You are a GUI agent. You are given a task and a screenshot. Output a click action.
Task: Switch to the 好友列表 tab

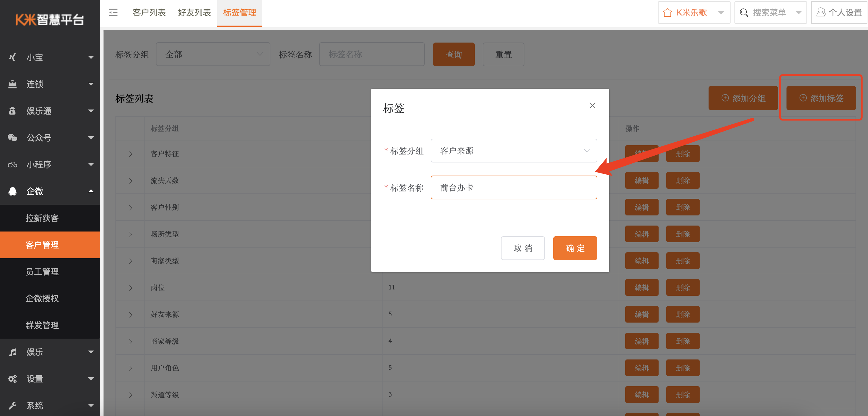(x=195, y=12)
